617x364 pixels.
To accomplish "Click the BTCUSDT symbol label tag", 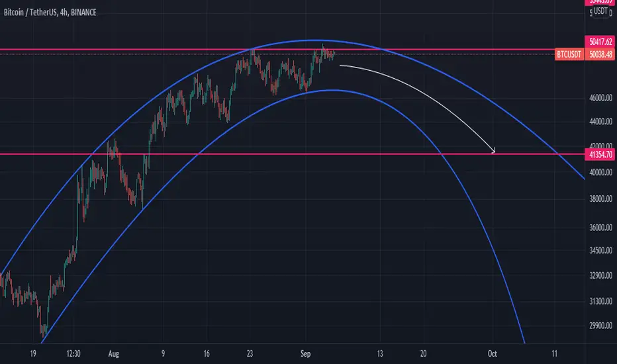I will pyautogui.click(x=569, y=54).
